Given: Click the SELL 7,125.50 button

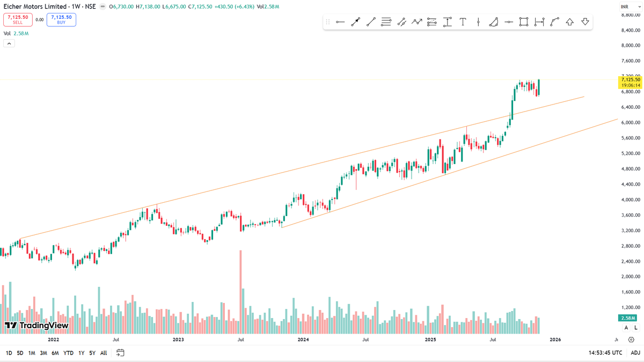Looking at the screenshot, I should (18, 20).
